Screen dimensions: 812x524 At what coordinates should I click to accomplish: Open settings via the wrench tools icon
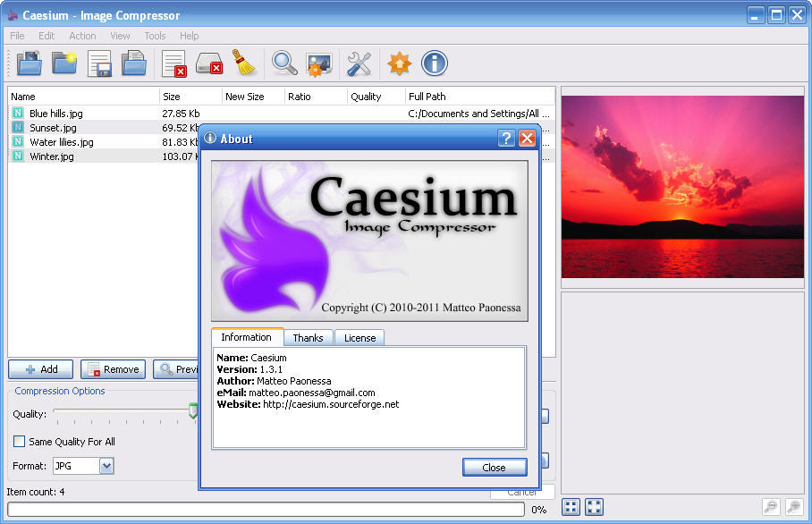click(x=358, y=63)
